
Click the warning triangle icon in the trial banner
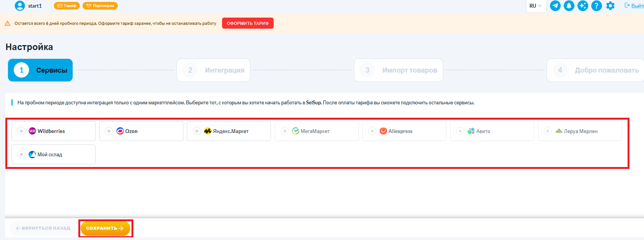coord(7,23)
